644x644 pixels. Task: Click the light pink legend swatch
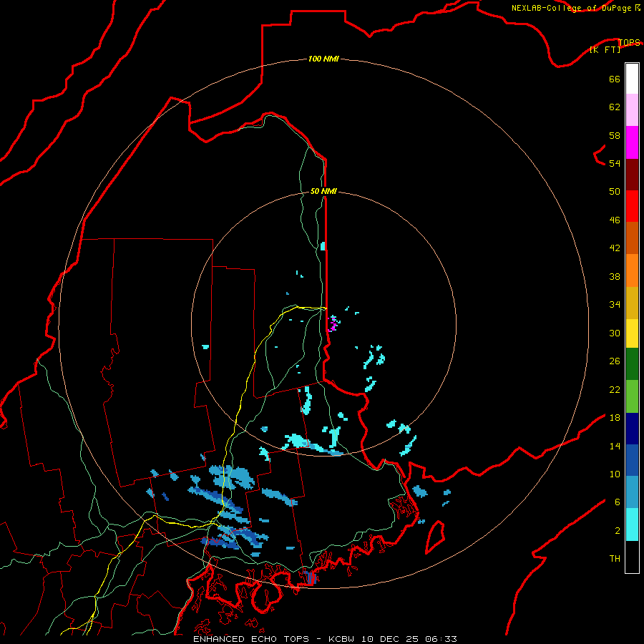click(632, 110)
